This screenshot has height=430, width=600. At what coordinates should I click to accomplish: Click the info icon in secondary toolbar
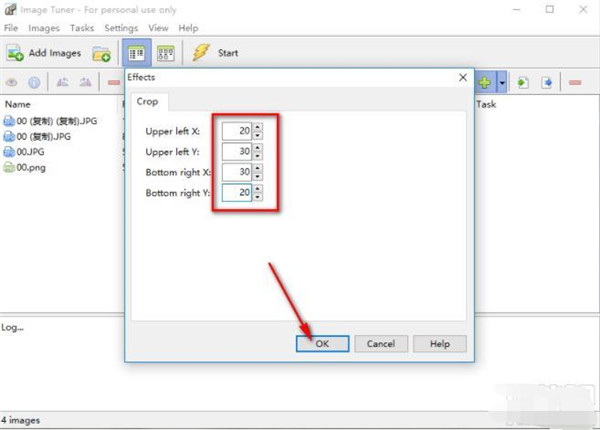[34, 82]
